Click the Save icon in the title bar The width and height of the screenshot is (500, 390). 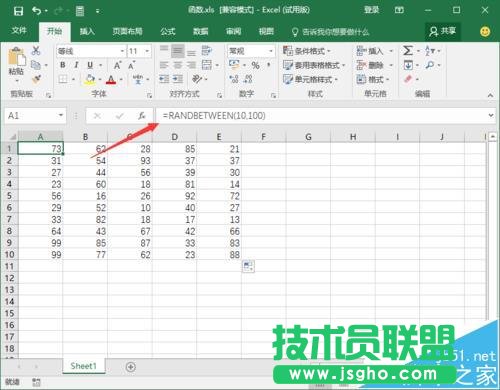point(18,11)
